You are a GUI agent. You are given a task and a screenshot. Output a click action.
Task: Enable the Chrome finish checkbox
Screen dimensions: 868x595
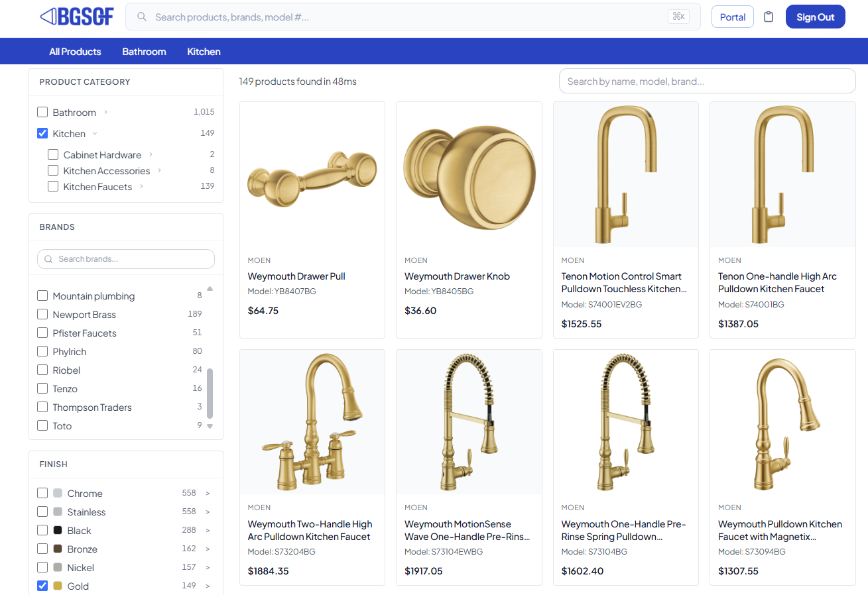(42, 493)
